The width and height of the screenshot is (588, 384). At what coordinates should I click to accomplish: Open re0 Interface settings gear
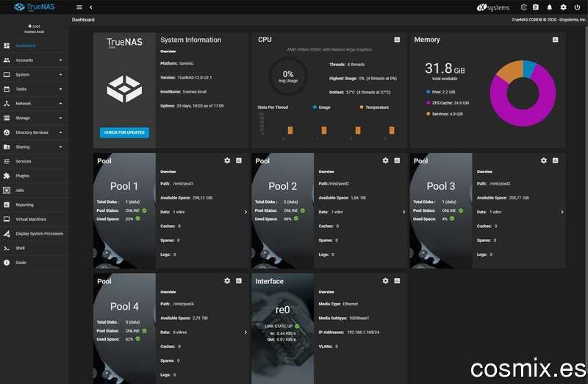point(385,280)
